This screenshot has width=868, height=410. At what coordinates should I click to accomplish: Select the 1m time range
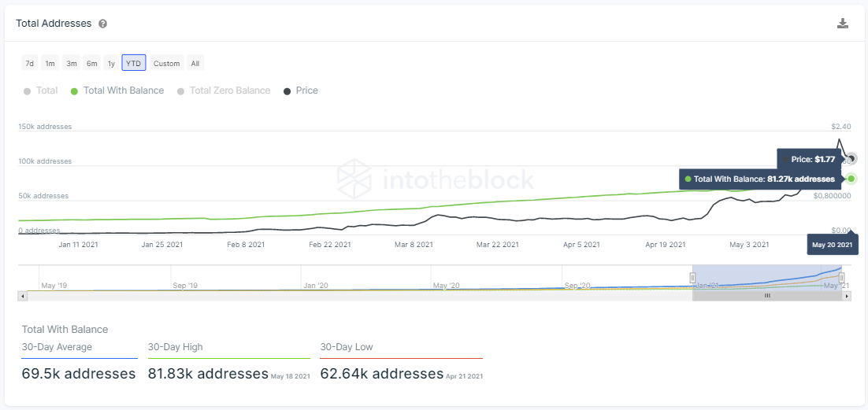click(x=50, y=63)
